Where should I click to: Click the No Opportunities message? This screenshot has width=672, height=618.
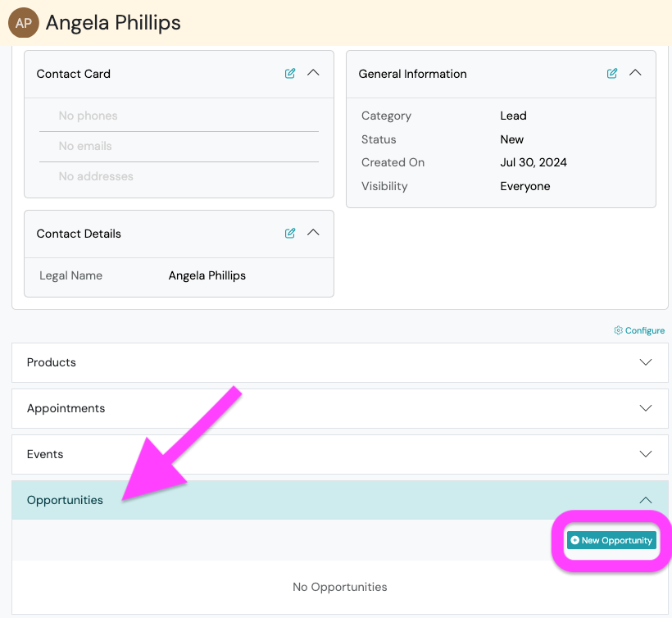(x=340, y=587)
